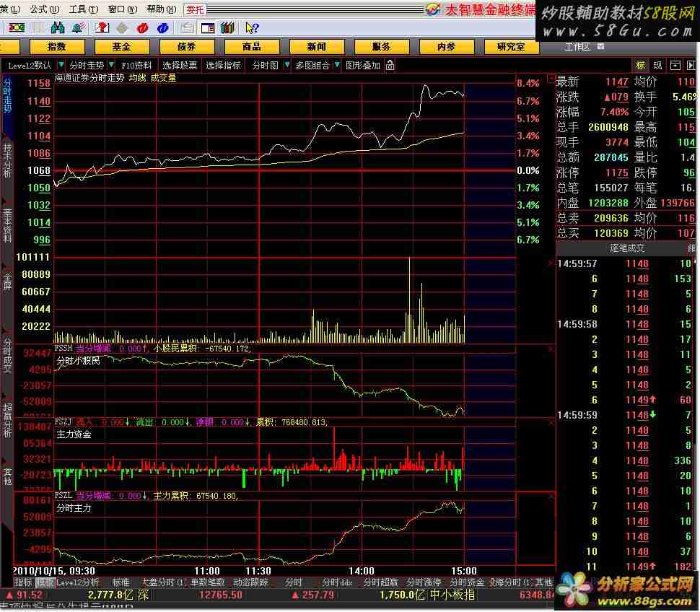Click the 均线 legend label in chart title
700x612 pixels.
[138, 78]
